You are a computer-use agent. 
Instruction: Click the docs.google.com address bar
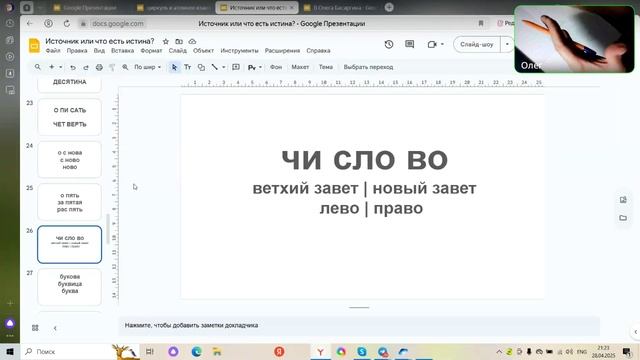(118, 24)
